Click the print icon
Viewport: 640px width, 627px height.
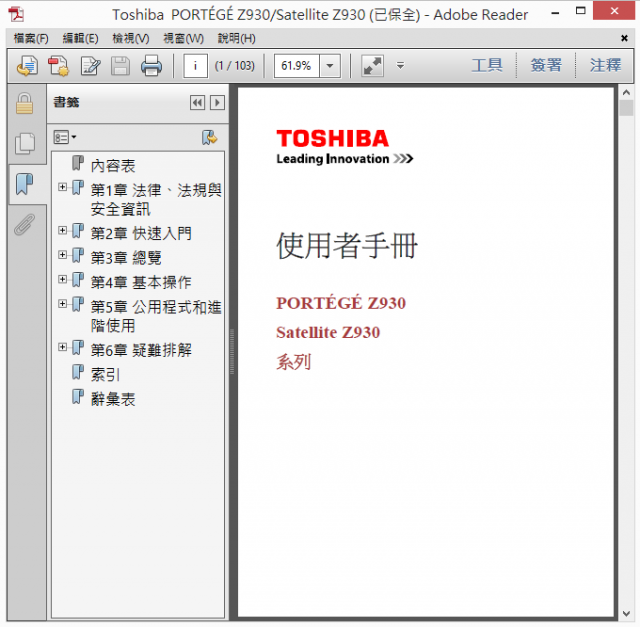[x=151, y=66]
